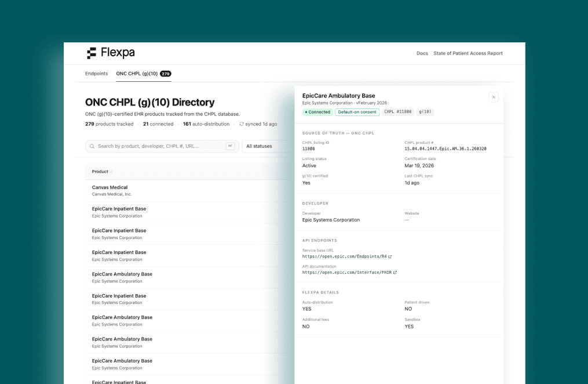Click the Auto-distribution YES value
The height and width of the screenshot is (384, 588).
[306, 309]
